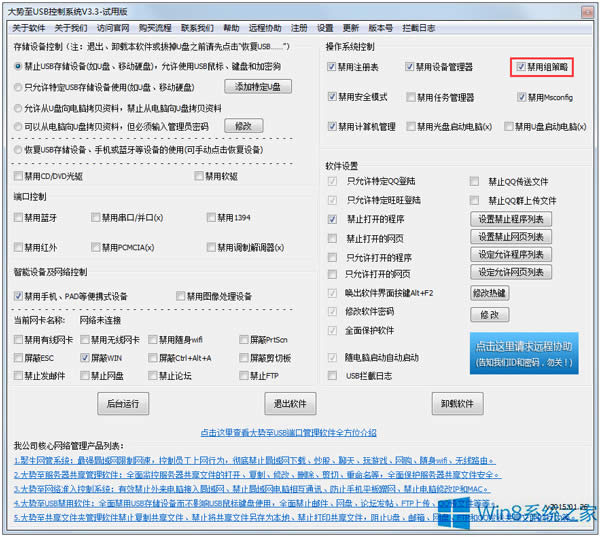
Task: Open the USB端口管理软件全方位介绍 link
Action: (x=289, y=432)
